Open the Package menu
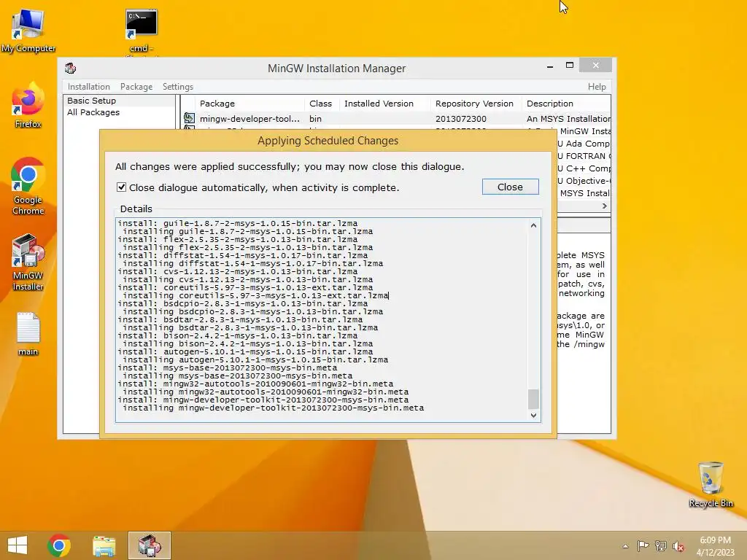The image size is (747, 560). click(136, 87)
